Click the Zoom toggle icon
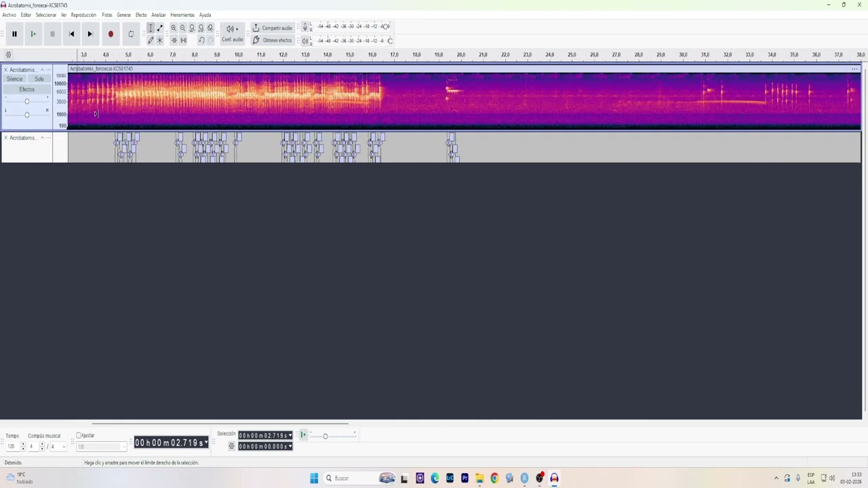This screenshot has height=488, width=868. [210, 28]
